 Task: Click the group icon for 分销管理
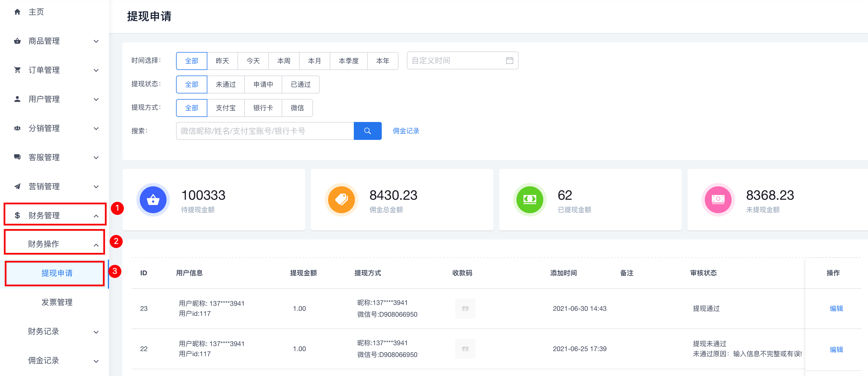click(17, 128)
